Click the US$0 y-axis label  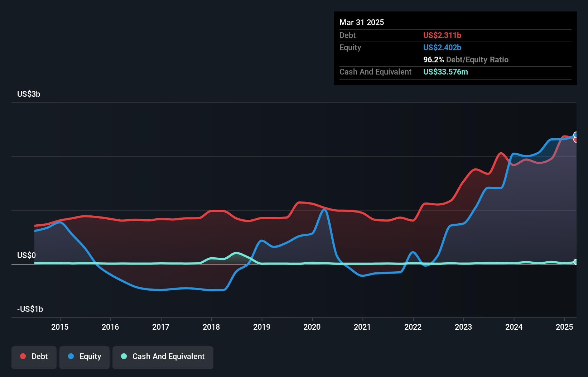(26, 256)
